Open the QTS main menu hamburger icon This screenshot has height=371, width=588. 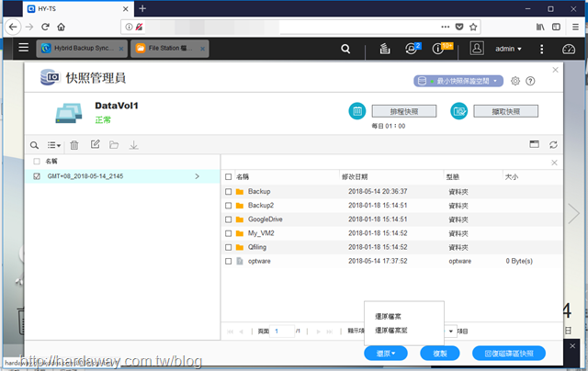click(24, 48)
